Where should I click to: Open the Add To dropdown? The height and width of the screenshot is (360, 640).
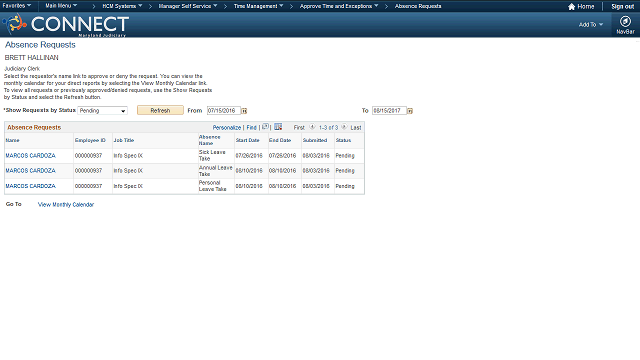[591, 24]
